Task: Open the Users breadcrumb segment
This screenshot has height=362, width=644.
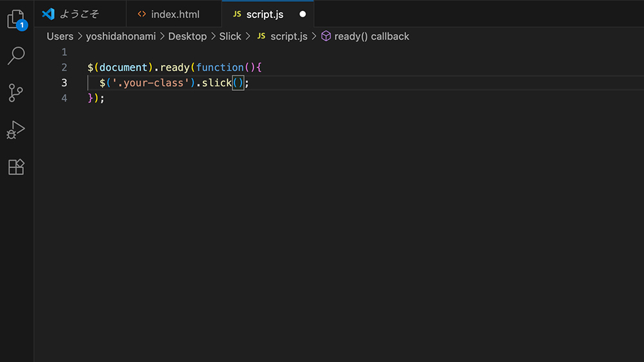Action: pos(60,36)
